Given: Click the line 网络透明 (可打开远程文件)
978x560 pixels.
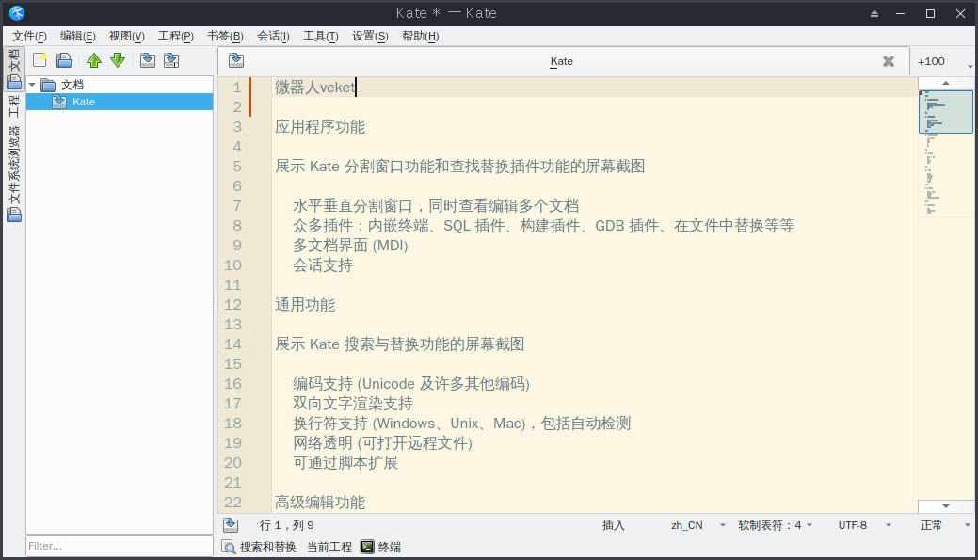Looking at the screenshot, I should (x=383, y=442).
